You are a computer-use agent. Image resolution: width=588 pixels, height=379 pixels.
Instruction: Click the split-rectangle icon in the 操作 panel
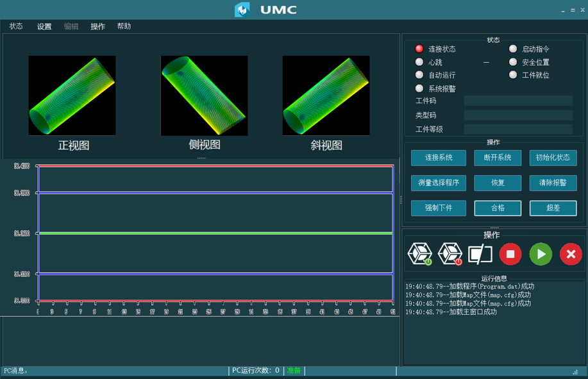click(x=480, y=254)
